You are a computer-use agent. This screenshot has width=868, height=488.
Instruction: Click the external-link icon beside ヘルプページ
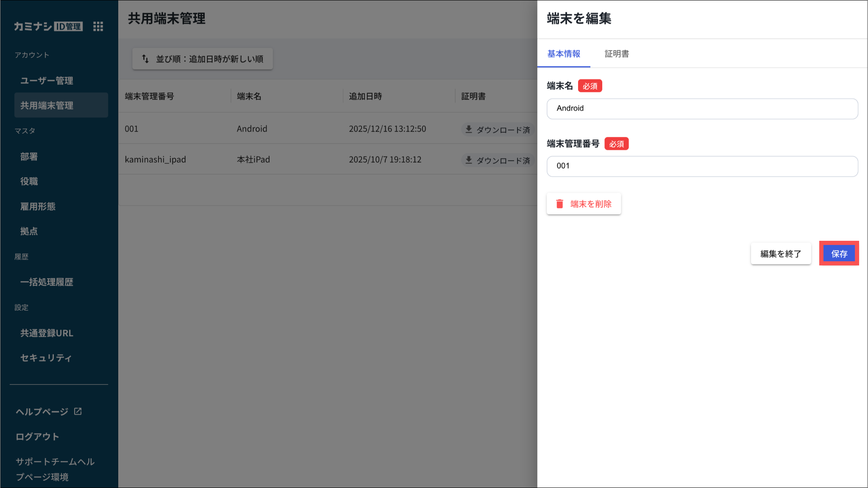point(78,411)
